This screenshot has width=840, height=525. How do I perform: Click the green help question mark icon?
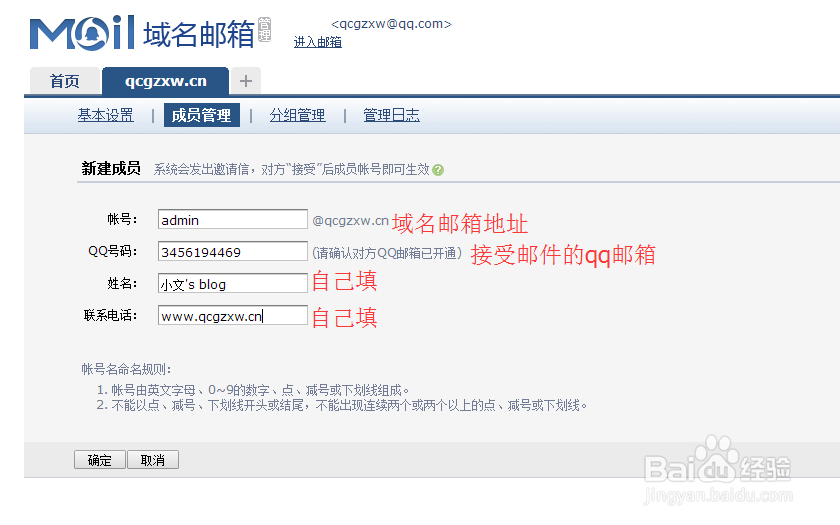pyautogui.click(x=438, y=170)
